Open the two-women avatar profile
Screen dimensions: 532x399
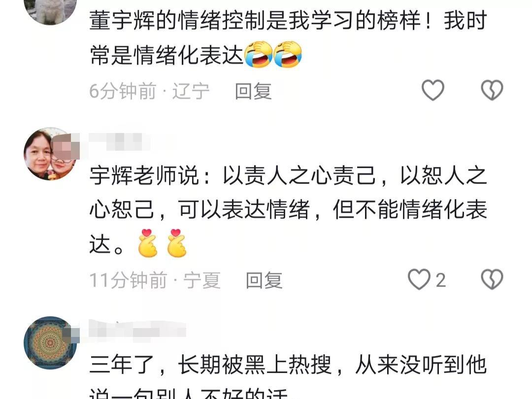coord(50,154)
